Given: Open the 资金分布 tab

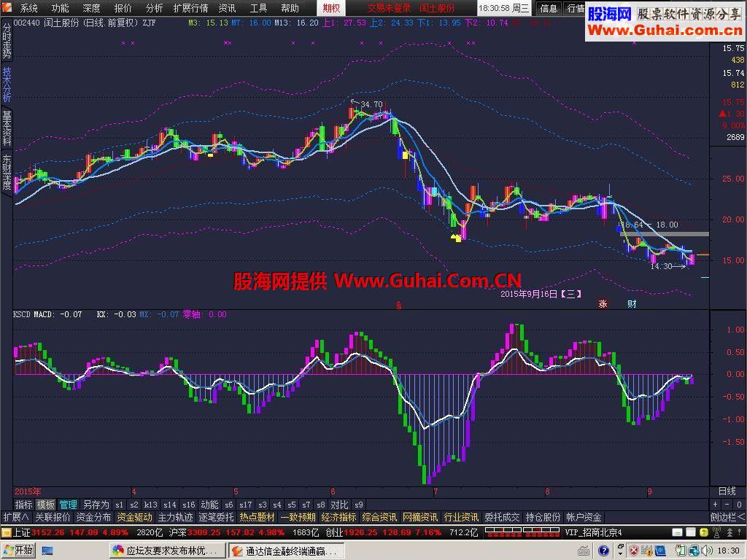Looking at the screenshot, I should [93, 517].
